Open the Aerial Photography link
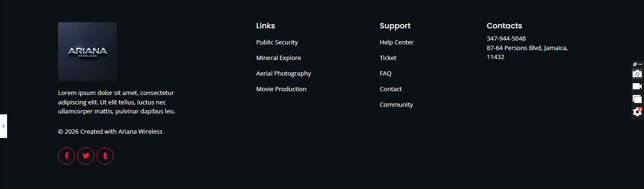Image resolution: width=644 pixels, height=189 pixels. point(283,74)
